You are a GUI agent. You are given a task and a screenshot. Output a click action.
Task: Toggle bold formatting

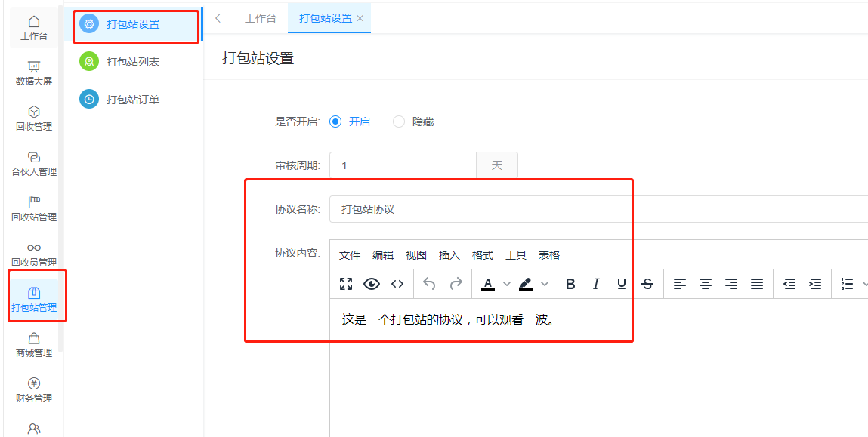point(570,284)
